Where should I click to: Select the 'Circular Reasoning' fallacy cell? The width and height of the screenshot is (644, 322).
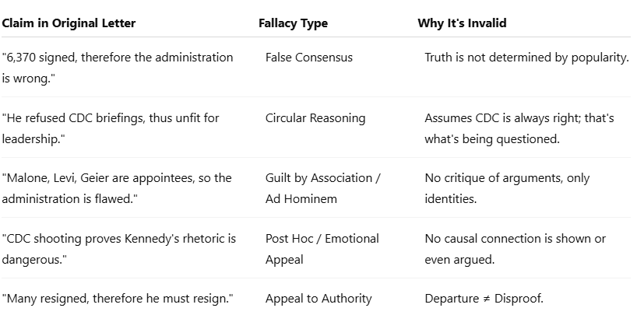(x=315, y=118)
